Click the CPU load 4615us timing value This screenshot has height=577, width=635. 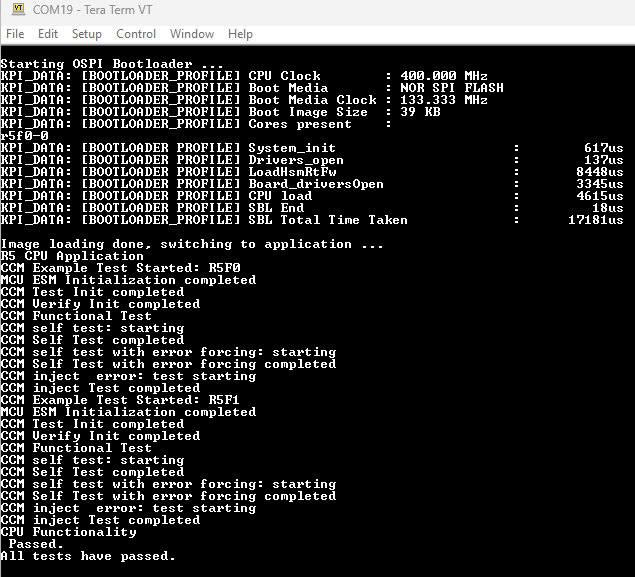click(599, 196)
